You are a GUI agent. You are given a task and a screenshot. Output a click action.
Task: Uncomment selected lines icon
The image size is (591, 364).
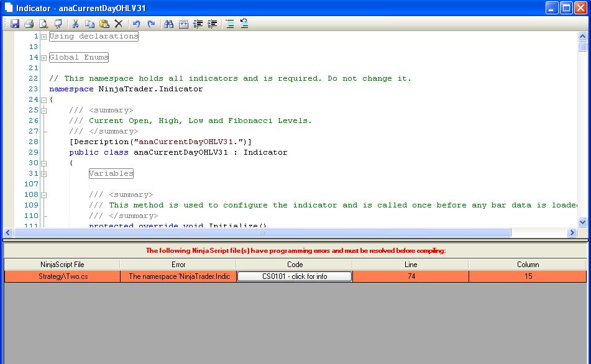click(x=244, y=24)
